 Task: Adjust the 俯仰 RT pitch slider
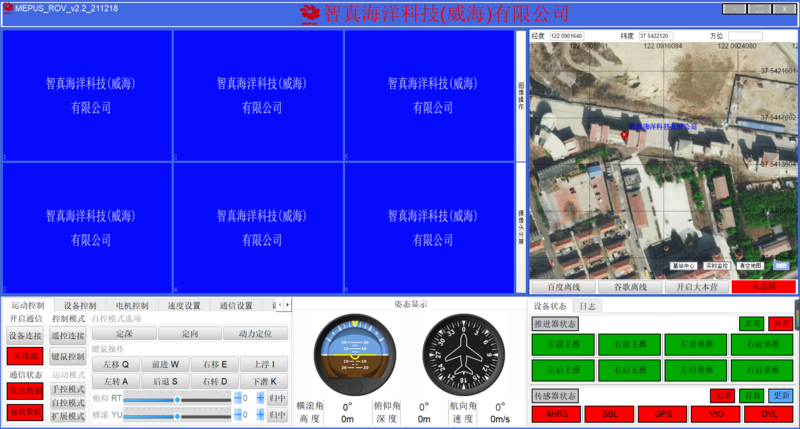177,398
